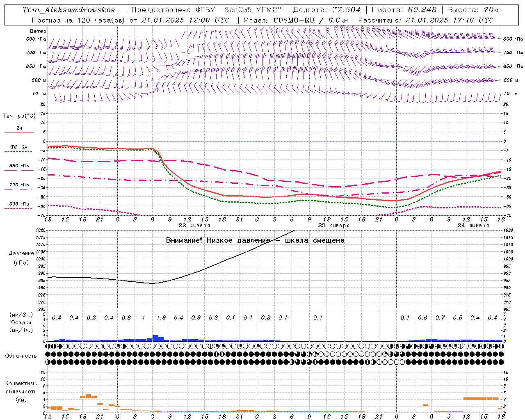Click the model name COSMO-RU / 6.6км

point(311,20)
